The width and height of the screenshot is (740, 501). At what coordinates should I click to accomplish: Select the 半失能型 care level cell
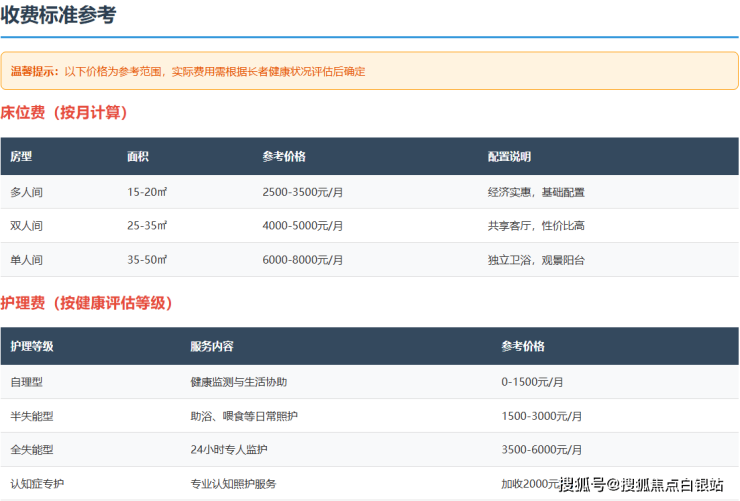tap(31, 416)
